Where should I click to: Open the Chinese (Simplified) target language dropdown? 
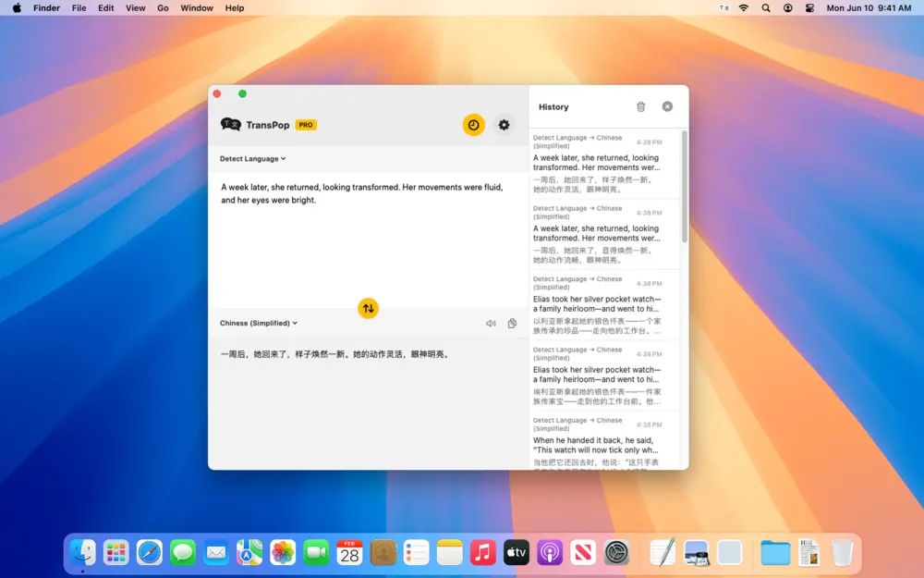tap(259, 323)
